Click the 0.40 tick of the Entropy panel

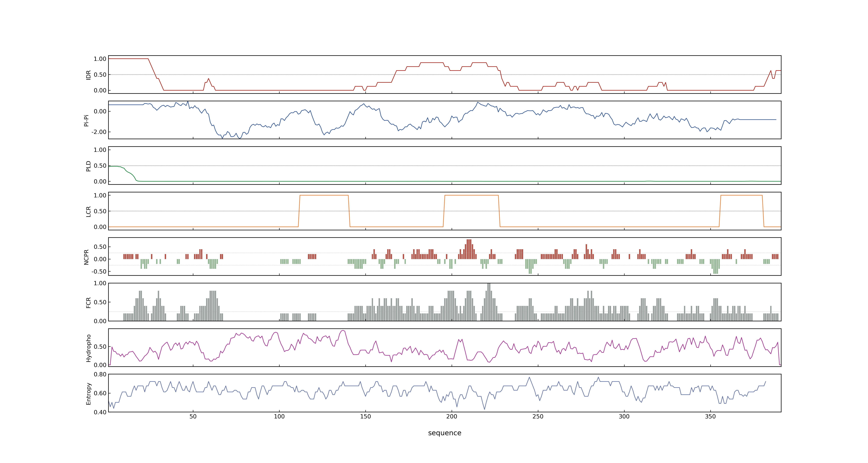(100, 412)
